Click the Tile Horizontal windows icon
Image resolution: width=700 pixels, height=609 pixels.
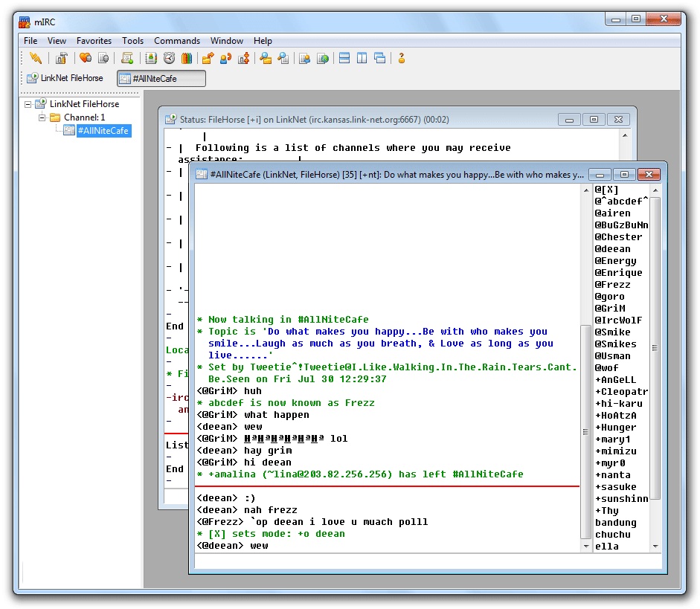[x=344, y=59]
